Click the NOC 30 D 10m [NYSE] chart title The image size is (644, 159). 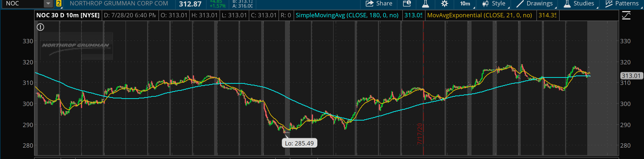point(68,15)
